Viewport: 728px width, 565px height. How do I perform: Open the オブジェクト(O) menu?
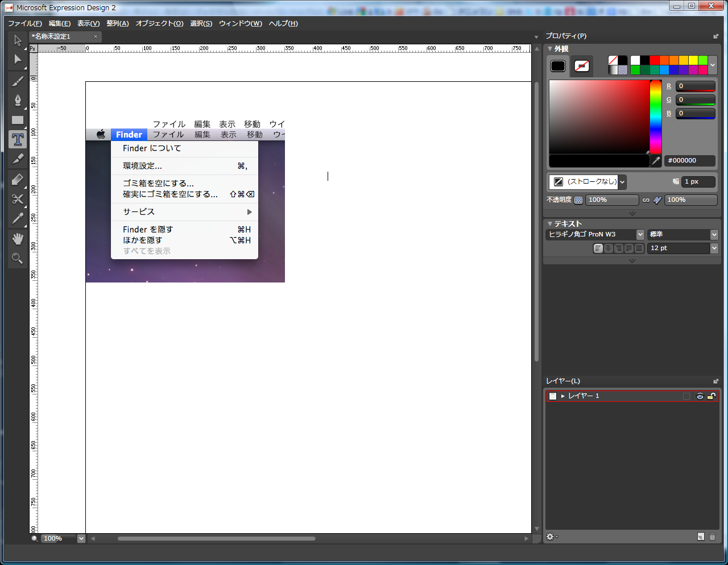pyautogui.click(x=160, y=23)
